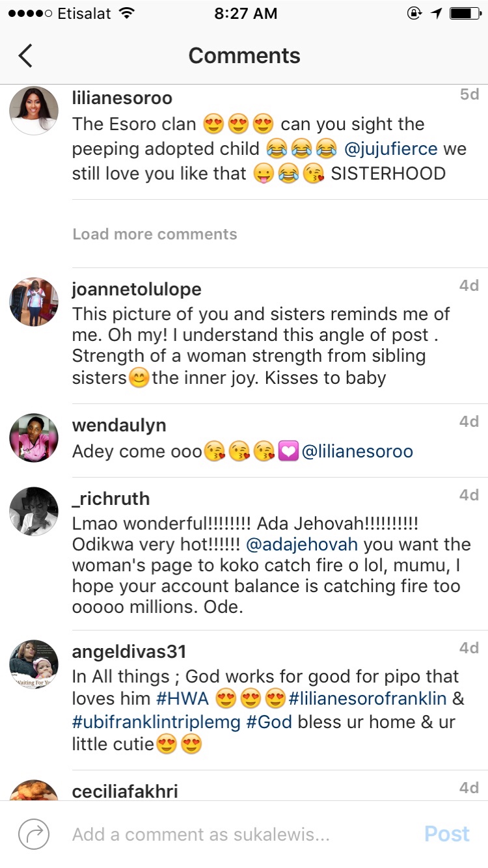Load more comments
The image size is (488, 868).
pyautogui.click(x=155, y=234)
